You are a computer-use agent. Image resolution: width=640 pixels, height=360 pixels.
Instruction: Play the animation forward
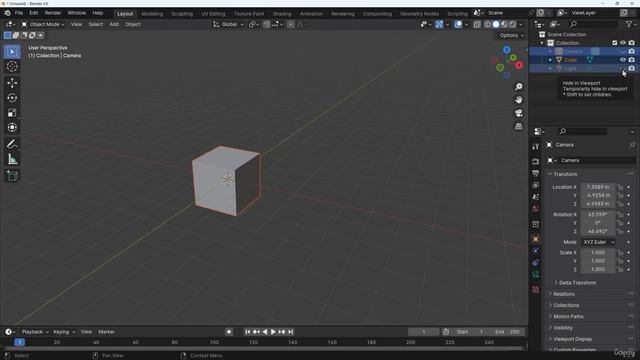[x=273, y=332]
